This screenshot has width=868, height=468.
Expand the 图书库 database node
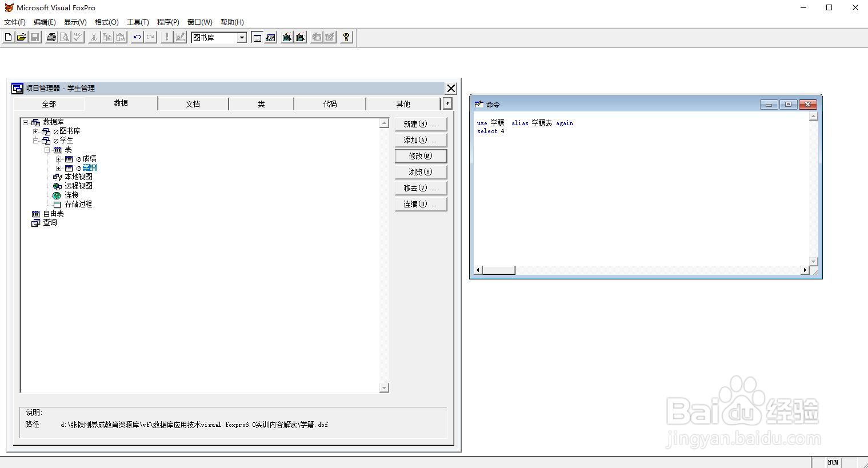(x=35, y=131)
